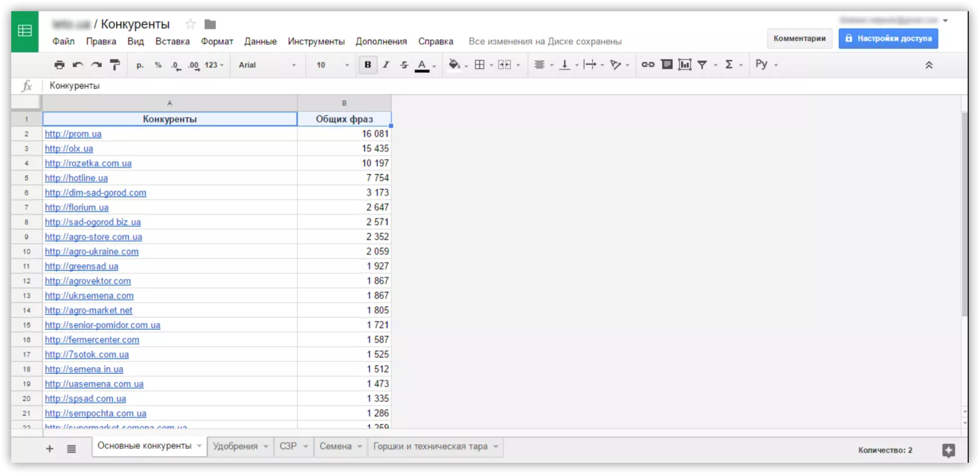
Task: Open the account menu arrow
Action: tap(945, 20)
